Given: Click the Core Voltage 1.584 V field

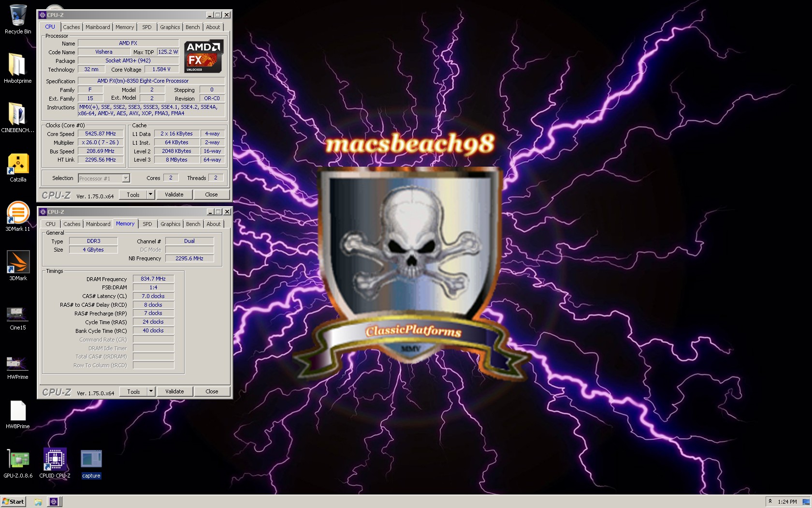Looking at the screenshot, I should click(161, 69).
